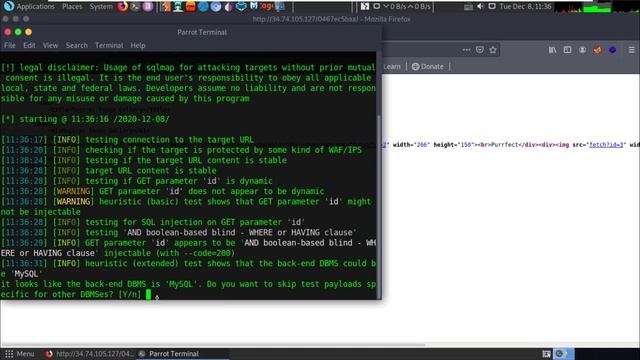Click the network speed monitor readout
Image resolution: width=640 pixels, height=360 pixels.
click(406, 7)
